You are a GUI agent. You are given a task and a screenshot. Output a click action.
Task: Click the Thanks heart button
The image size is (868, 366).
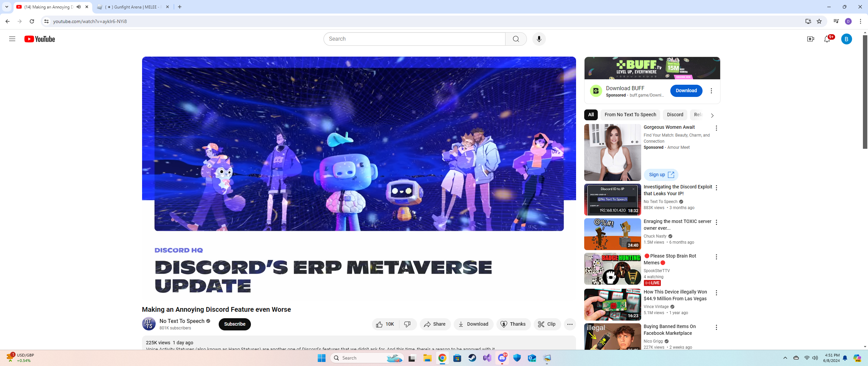513,324
